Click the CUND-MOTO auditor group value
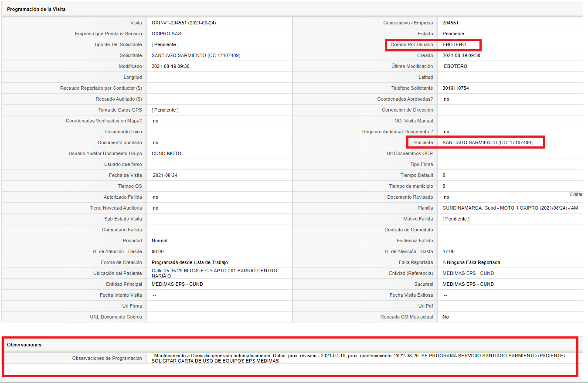 pos(167,153)
